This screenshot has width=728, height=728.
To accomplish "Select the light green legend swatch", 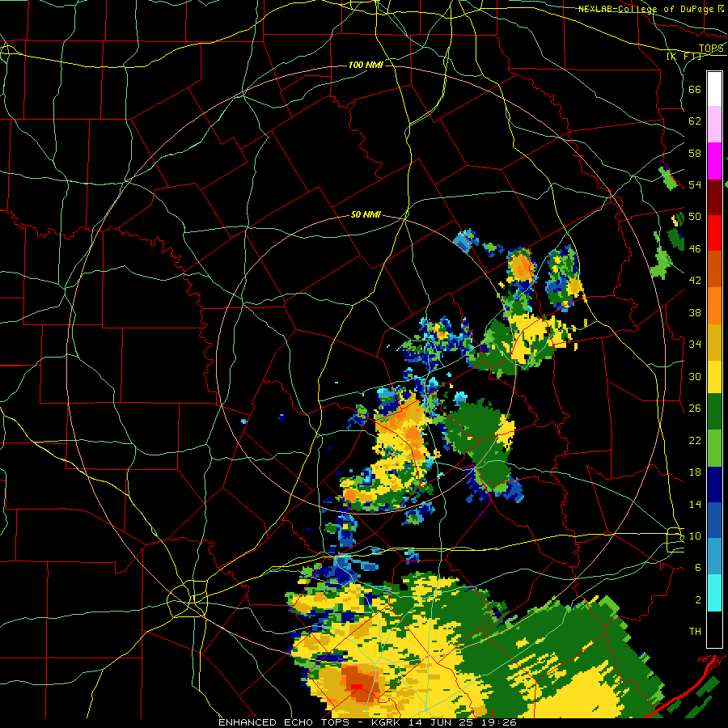I will tap(714, 448).
